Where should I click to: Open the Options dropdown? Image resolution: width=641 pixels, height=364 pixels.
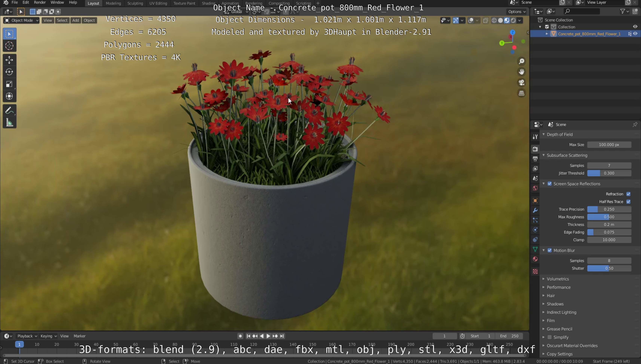point(517,11)
